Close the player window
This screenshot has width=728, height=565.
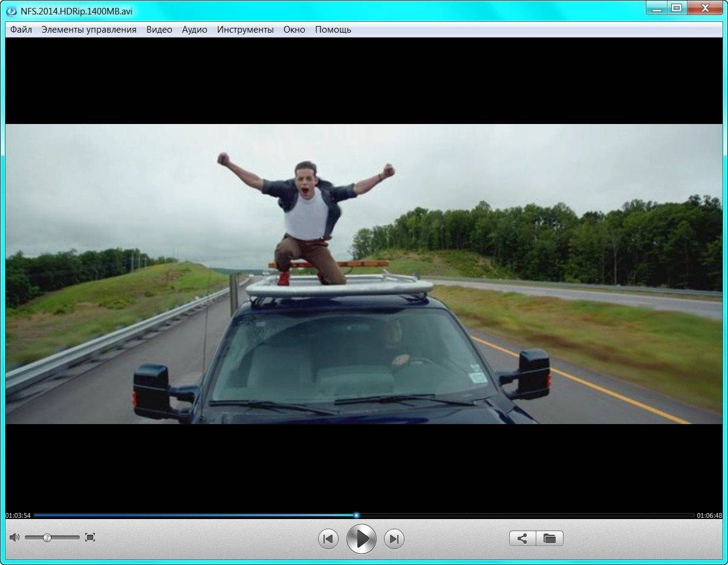point(704,8)
